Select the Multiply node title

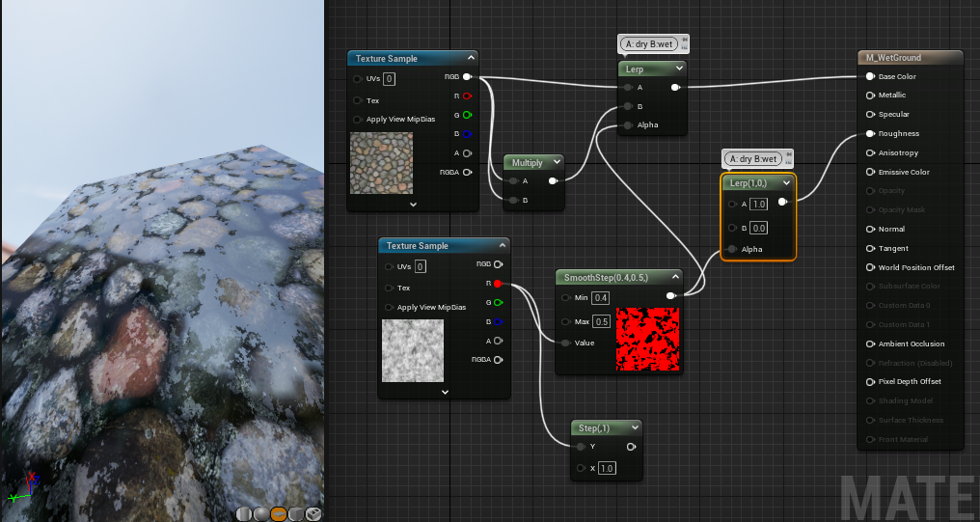[527, 162]
